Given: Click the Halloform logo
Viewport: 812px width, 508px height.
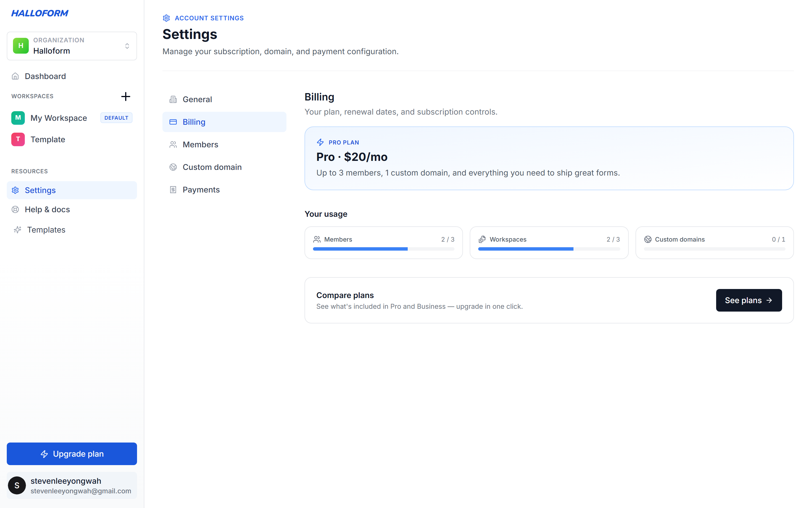Looking at the screenshot, I should [x=39, y=13].
